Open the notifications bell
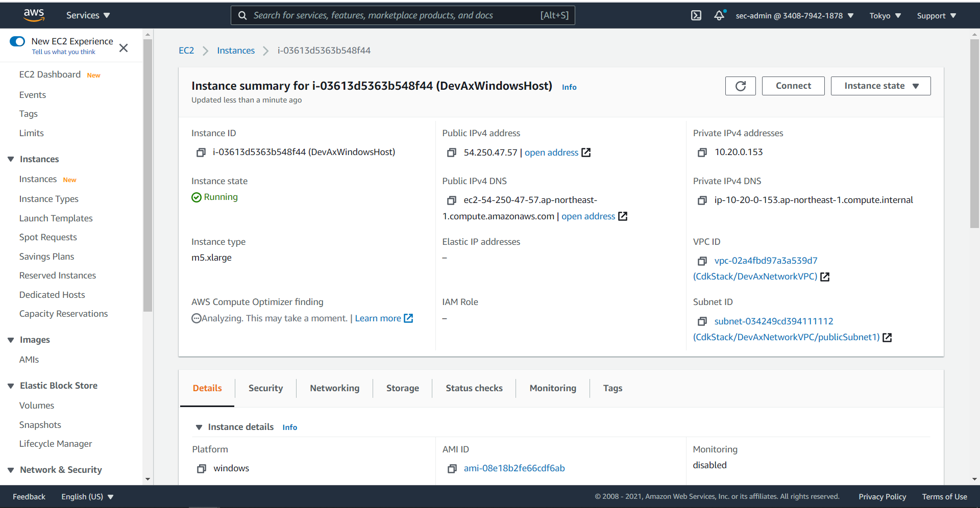980x508 pixels. pos(719,15)
